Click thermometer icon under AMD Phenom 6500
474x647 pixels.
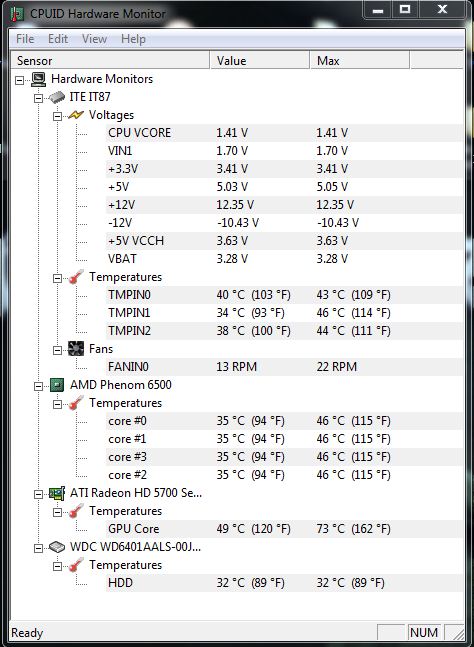click(x=76, y=403)
